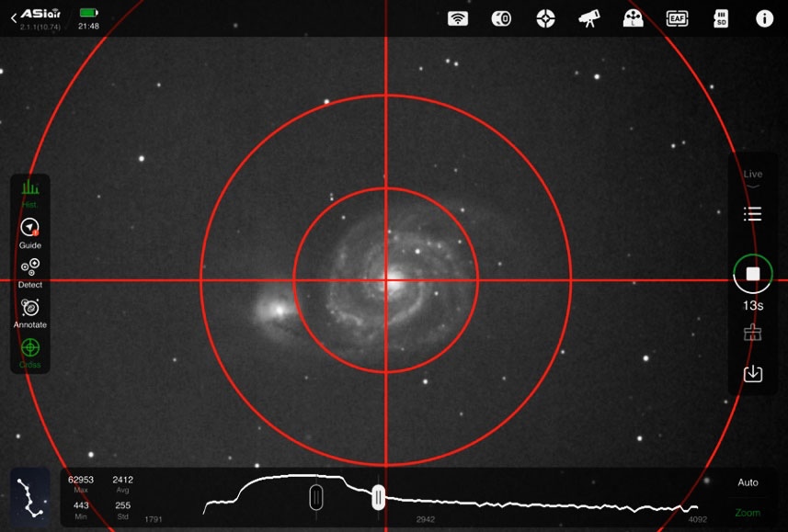Viewport: 788px width, 532px height.
Task: Click the 255 Std value
Action: click(122, 504)
